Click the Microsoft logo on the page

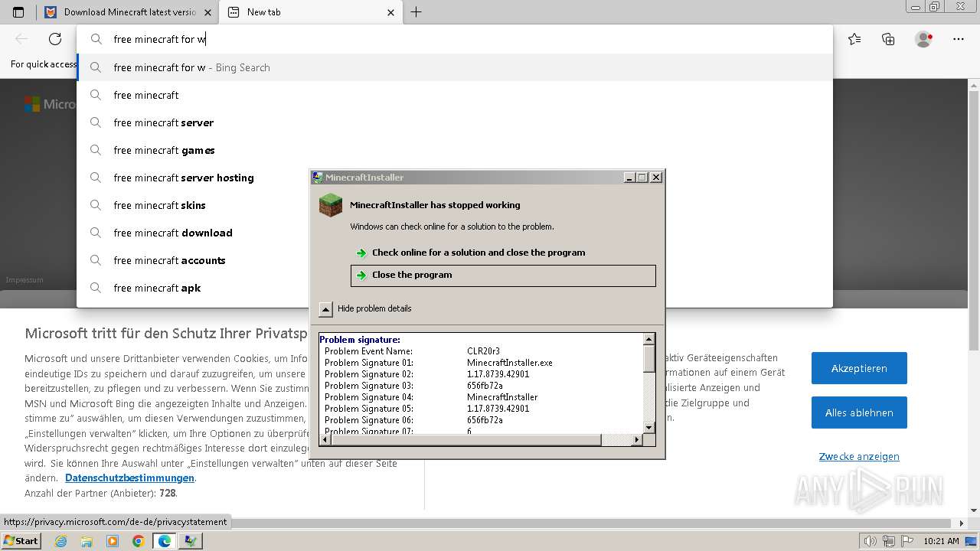coord(50,104)
